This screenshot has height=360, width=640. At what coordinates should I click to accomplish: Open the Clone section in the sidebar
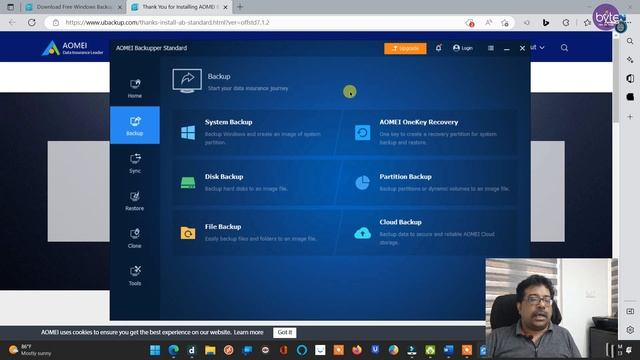(135, 238)
